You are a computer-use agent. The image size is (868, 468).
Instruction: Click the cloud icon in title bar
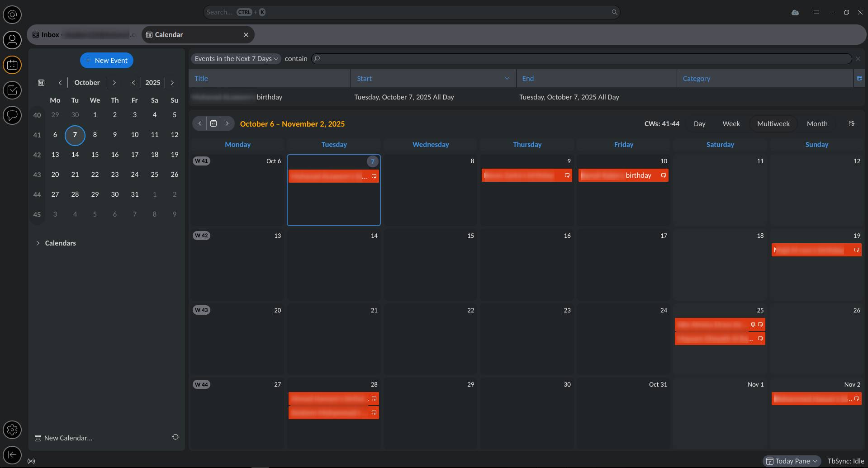795,12
